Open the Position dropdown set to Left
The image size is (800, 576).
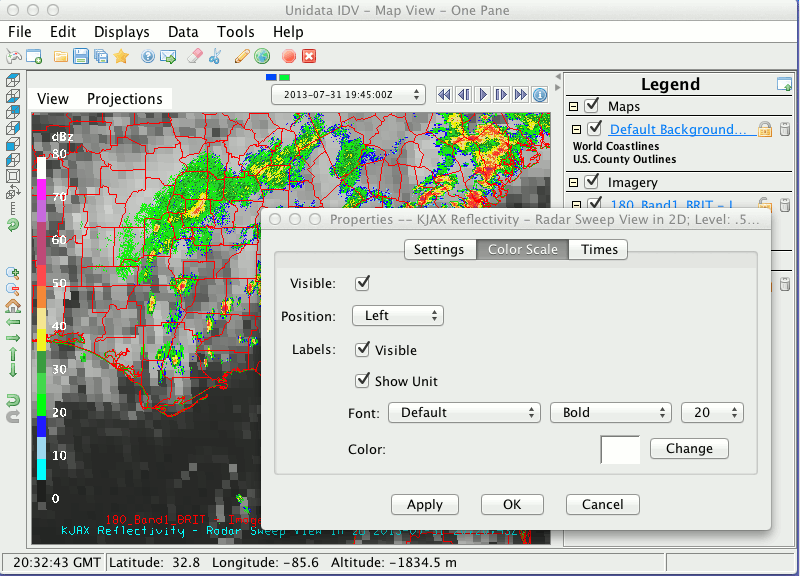[397, 316]
